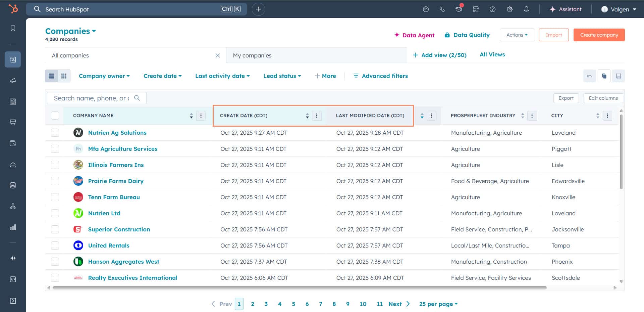Image resolution: width=644 pixels, height=312 pixels.
Task: Click the Search name, phone field
Action: tap(97, 98)
